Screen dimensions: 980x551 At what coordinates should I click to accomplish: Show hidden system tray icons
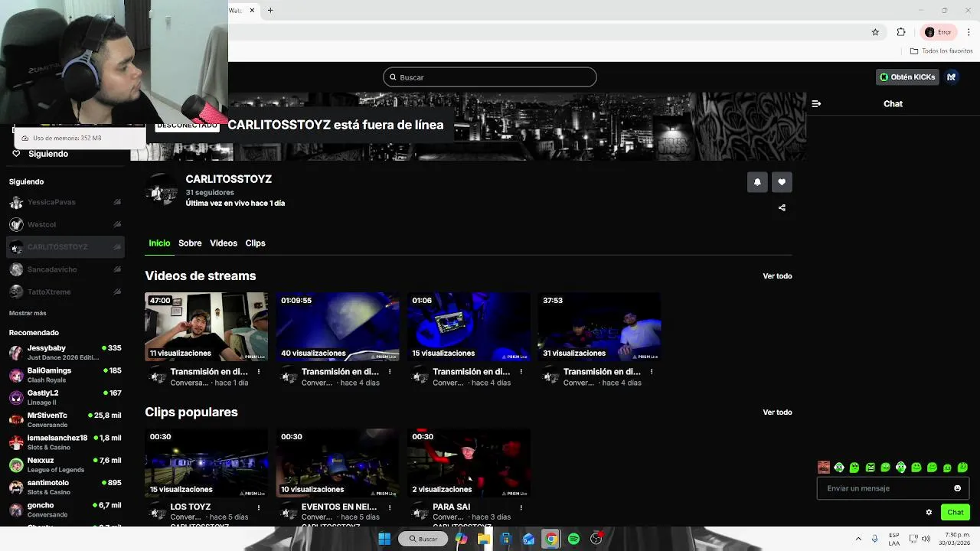click(858, 539)
